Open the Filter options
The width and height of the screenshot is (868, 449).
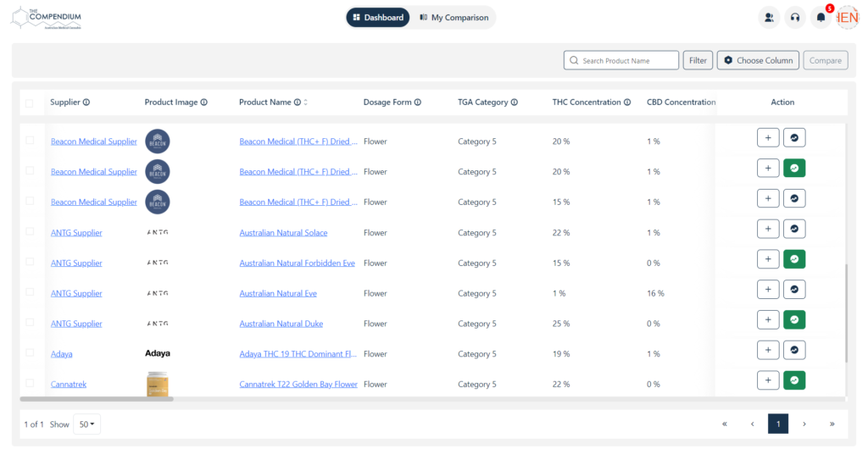coord(698,60)
